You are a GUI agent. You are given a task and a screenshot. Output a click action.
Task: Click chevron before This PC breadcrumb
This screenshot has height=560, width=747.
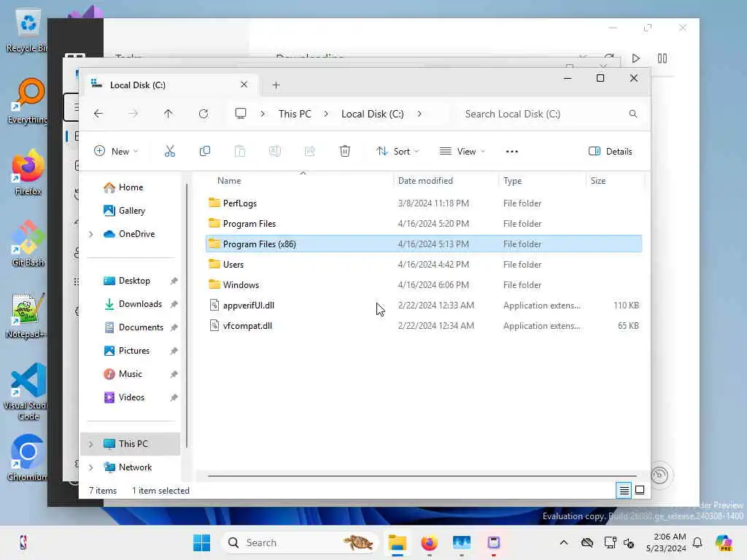pos(263,114)
